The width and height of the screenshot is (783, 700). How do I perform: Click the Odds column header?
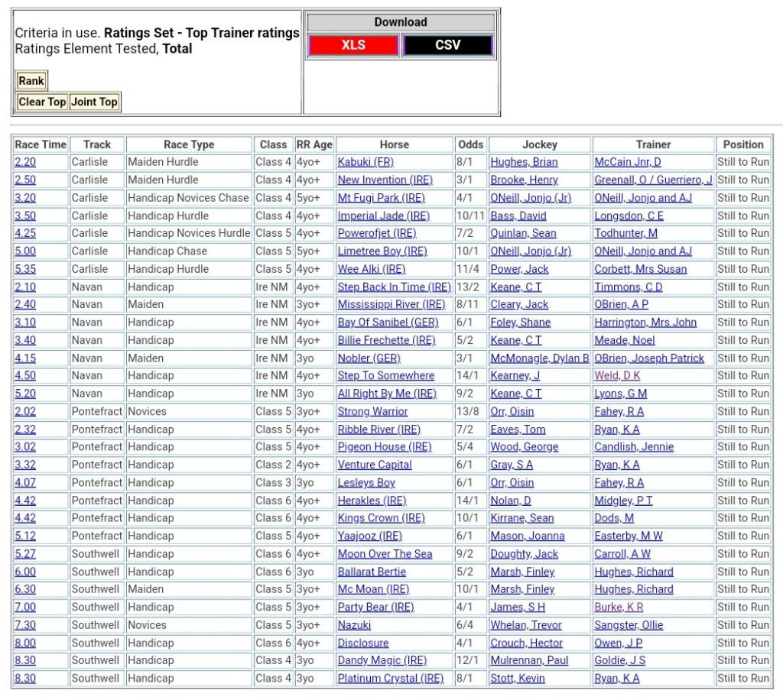click(470, 144)
